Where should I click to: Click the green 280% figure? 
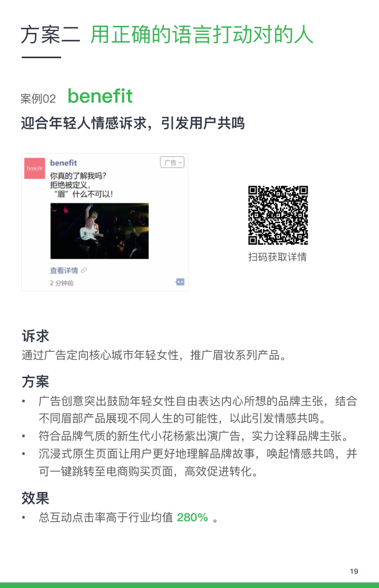tap(193, 518)
